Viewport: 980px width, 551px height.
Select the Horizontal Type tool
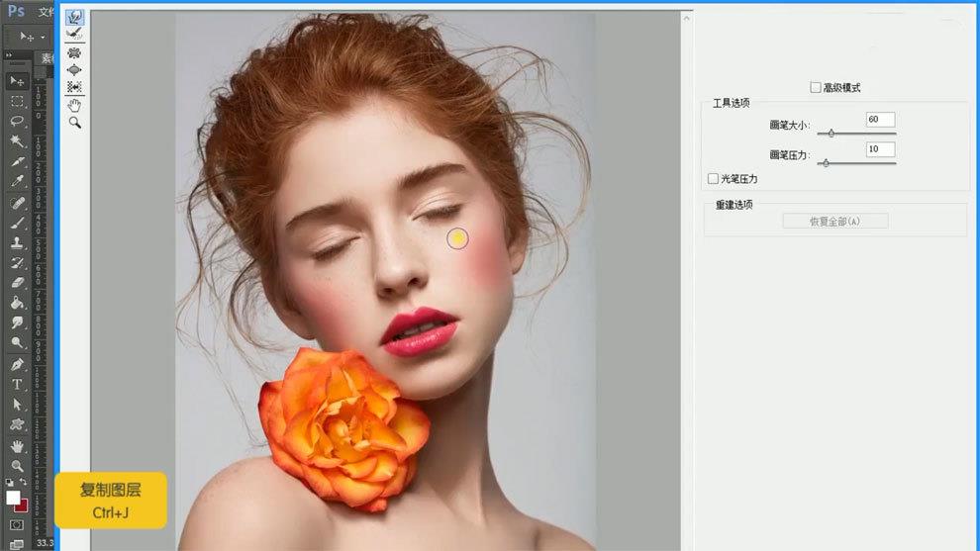point(17,384)
